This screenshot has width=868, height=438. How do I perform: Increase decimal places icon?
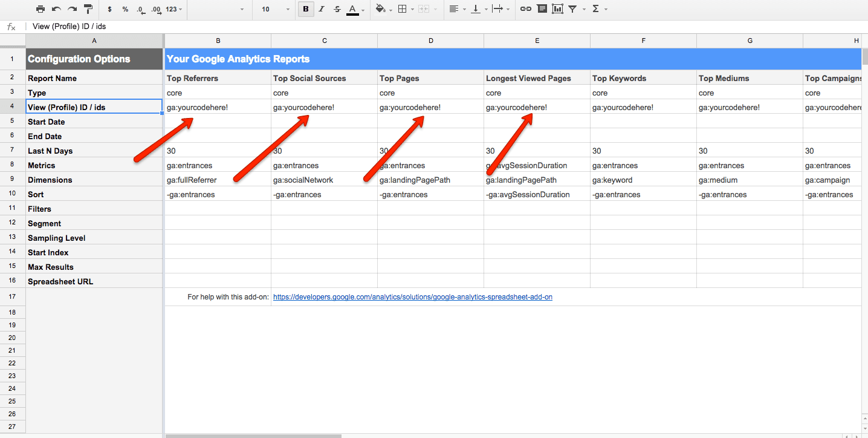156,10
